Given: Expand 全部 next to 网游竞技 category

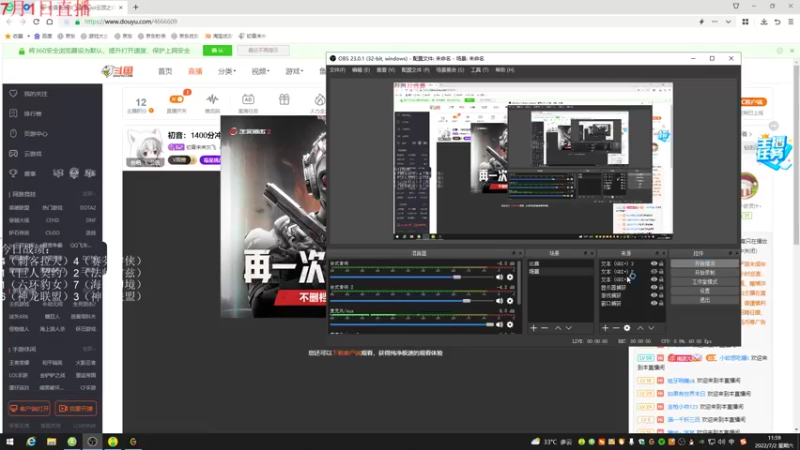Looking at the screenshot, I should (88, 194).
